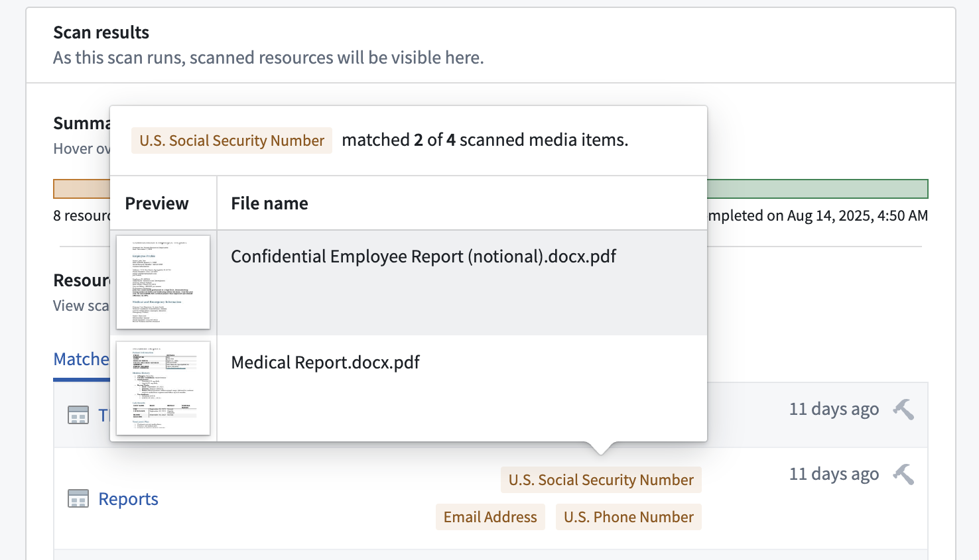Click the U.S. Phone Number classification badge

click(628, 516)
